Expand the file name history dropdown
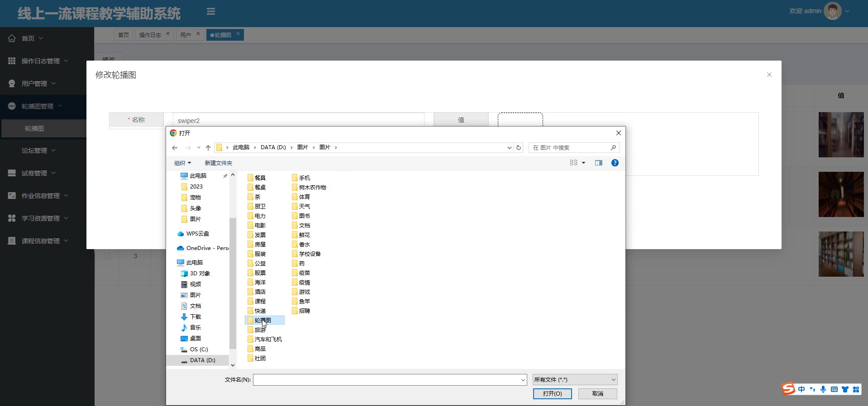 point(523,380)
